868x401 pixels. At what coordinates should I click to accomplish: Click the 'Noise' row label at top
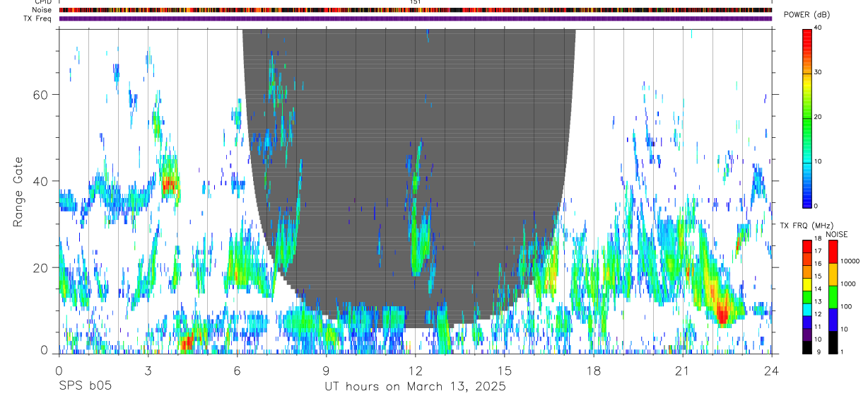tap(42, 10)
